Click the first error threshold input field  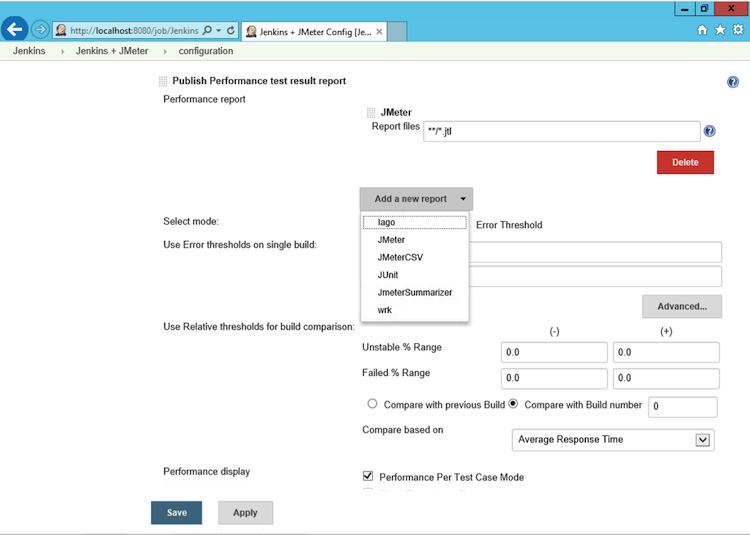tap(595, 252)
